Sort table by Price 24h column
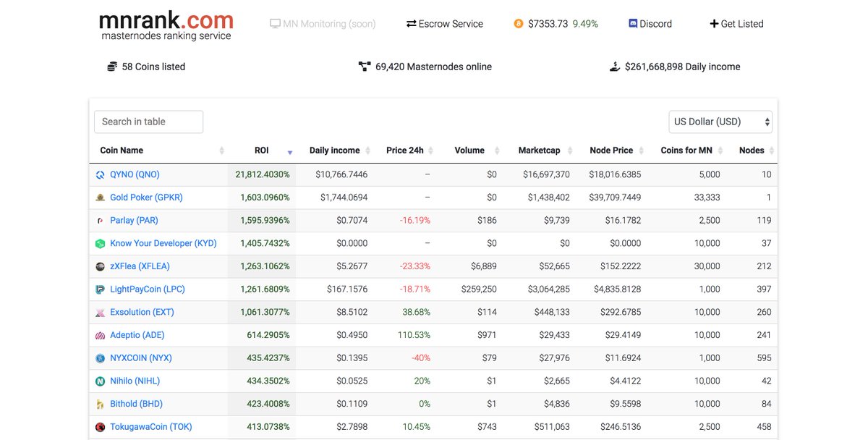The width and height of the screenshot is (868, 440). [405, 151]
